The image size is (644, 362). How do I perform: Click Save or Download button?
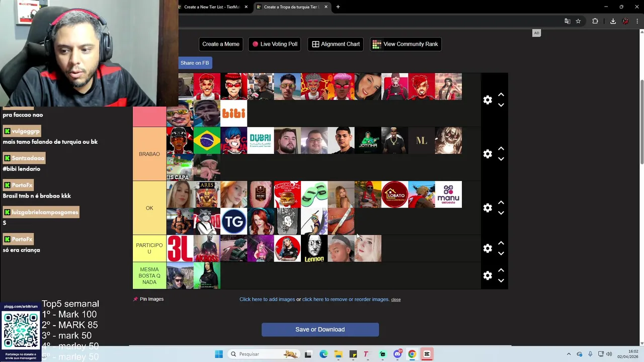(320, 330)
